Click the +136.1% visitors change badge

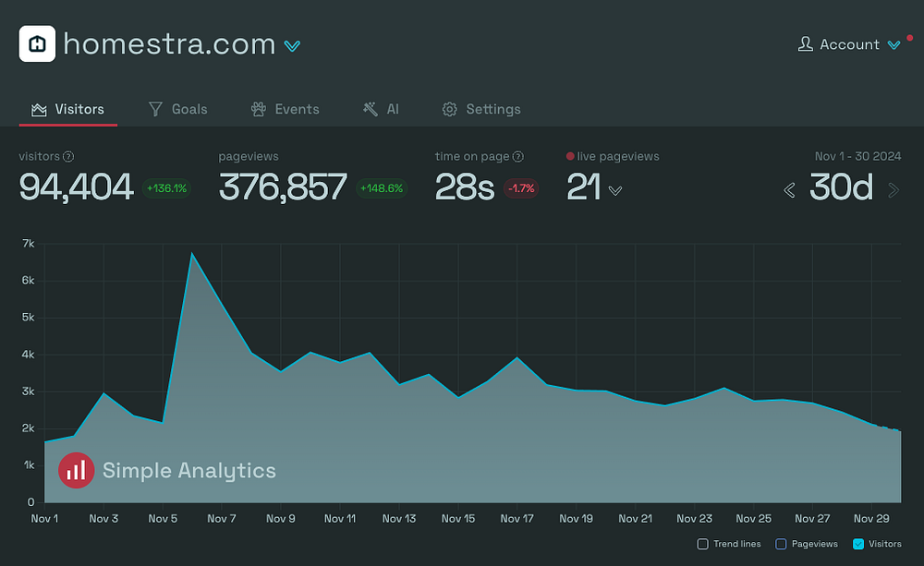166,188
